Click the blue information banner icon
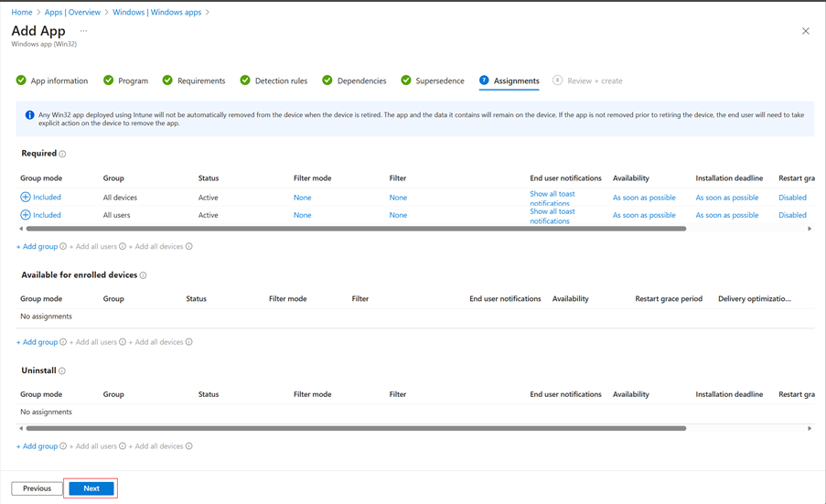 [x=29, y=115]
